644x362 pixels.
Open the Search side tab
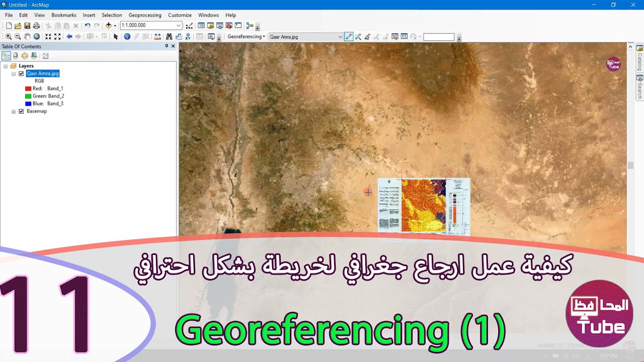pos(639,87)
